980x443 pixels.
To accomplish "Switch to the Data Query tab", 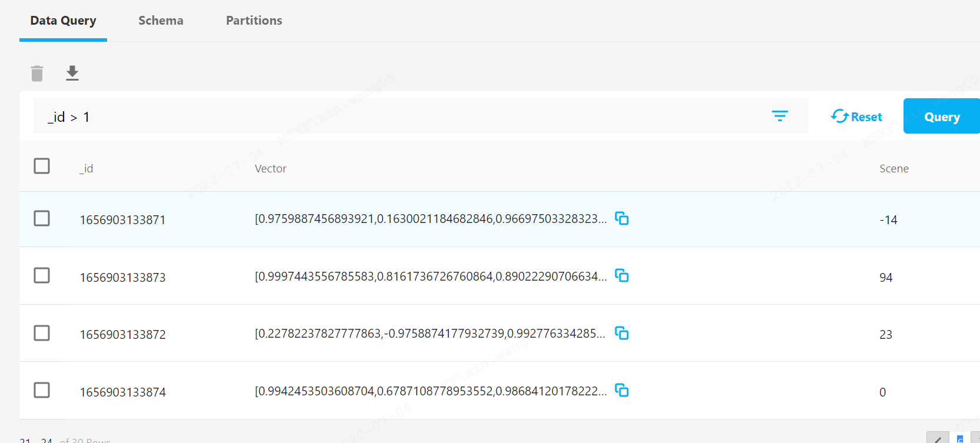I will [x=63, y=21].
